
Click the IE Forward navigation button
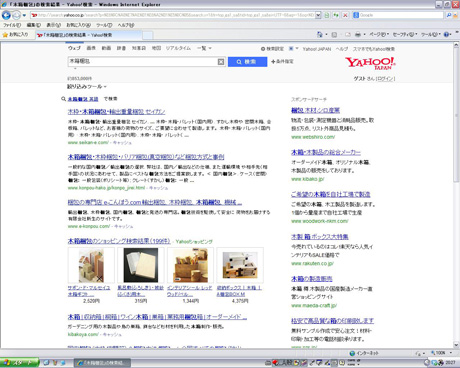[x=16, y=15]
